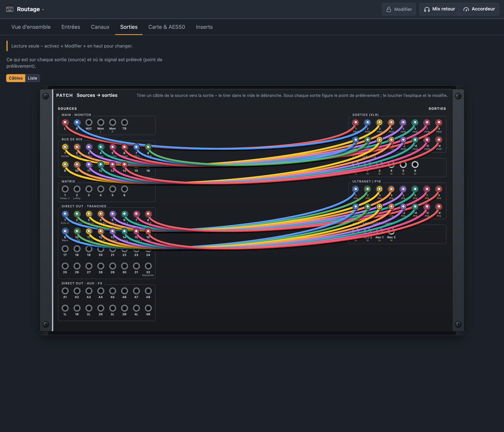
Task: Select the 4R FX direct out jack
Action: (x=148, y=308)
